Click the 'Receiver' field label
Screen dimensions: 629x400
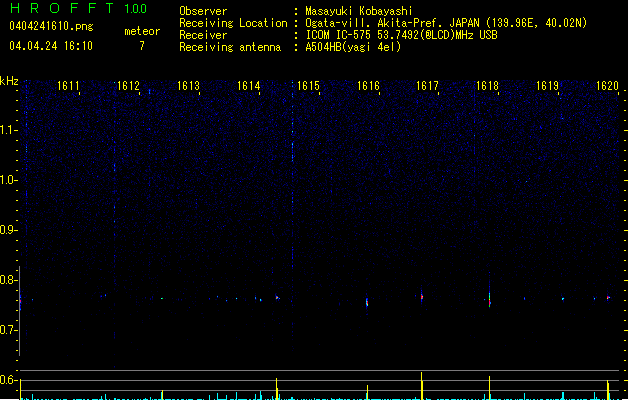point(203,35)
